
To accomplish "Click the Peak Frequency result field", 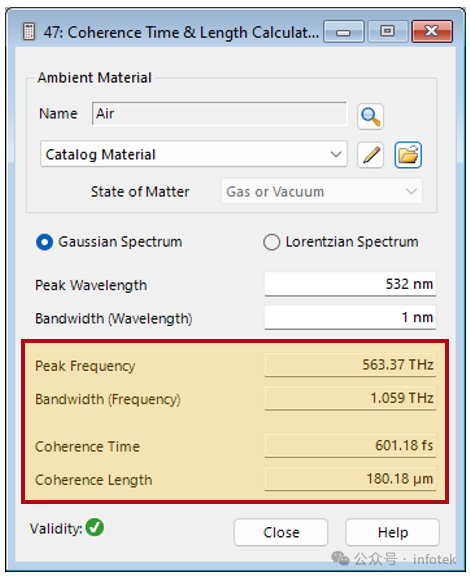I will (350, 365).
